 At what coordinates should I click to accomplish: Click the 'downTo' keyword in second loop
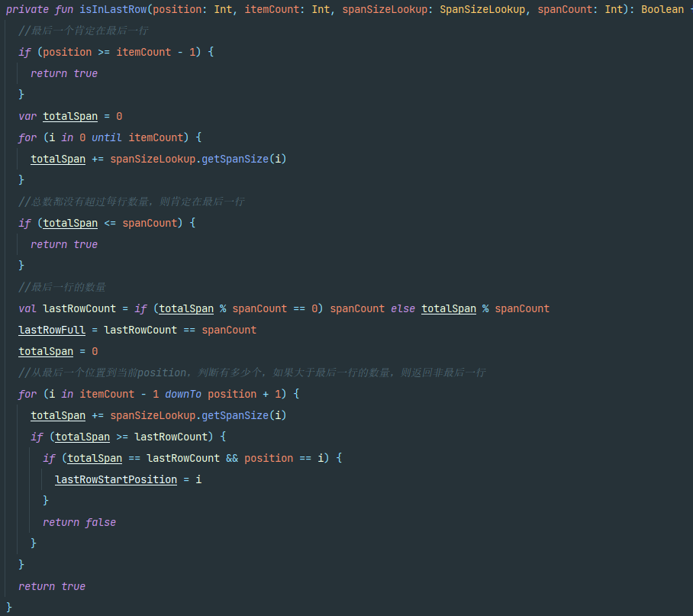coord(183,394)
